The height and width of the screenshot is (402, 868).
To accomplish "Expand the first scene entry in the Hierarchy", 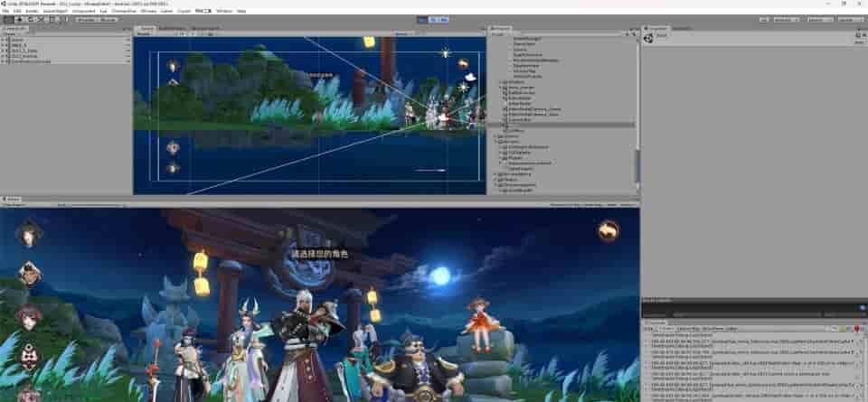I will click(4, 40).
